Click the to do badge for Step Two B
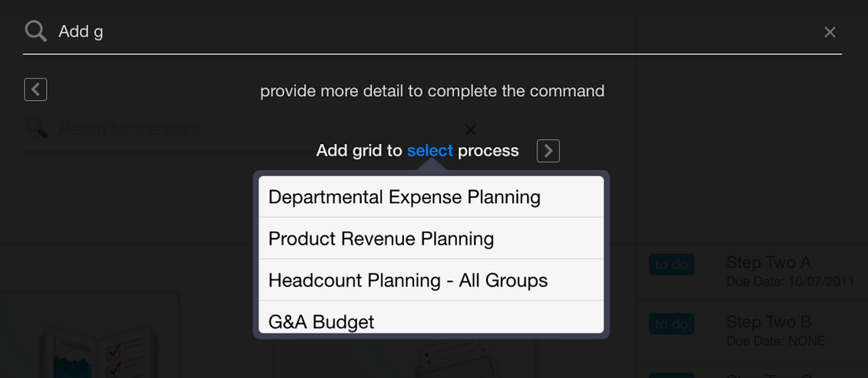 [x=672, y=324]
